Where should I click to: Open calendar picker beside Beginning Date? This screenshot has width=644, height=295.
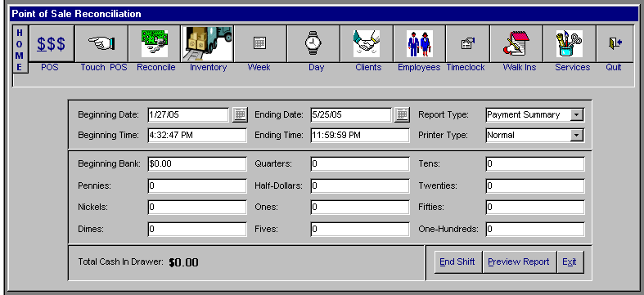(x=240, y=115)
